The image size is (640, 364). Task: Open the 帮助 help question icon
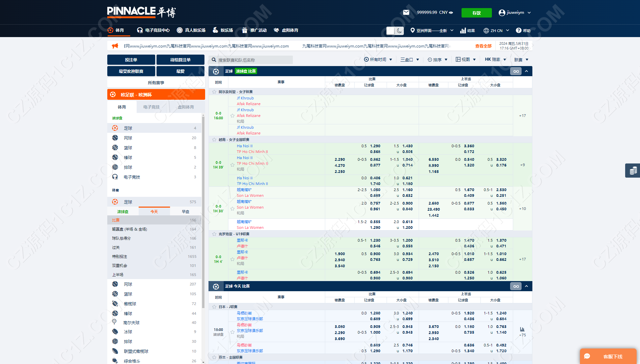coord(523,31)
